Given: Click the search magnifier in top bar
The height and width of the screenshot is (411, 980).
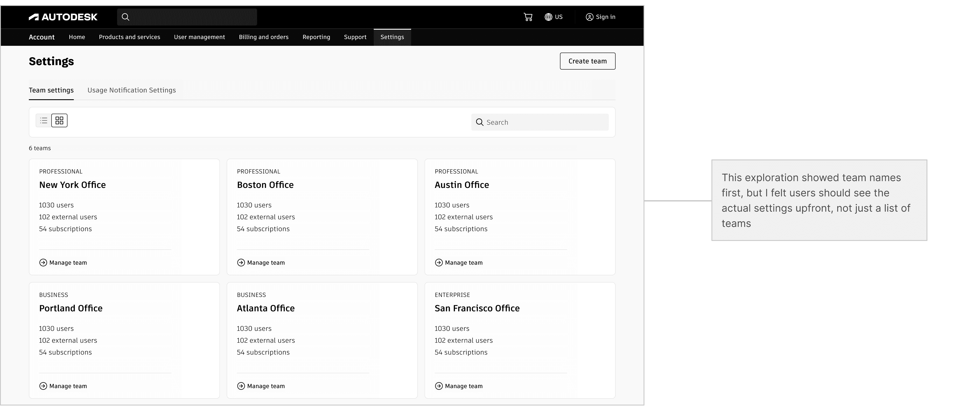Looking at the screenshot, I should pos(126,17).
